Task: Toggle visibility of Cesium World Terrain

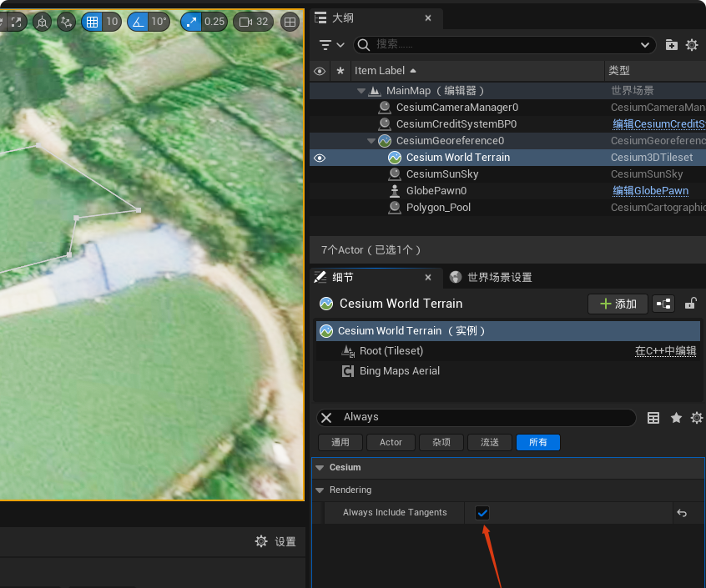Action: coord(320,158)
